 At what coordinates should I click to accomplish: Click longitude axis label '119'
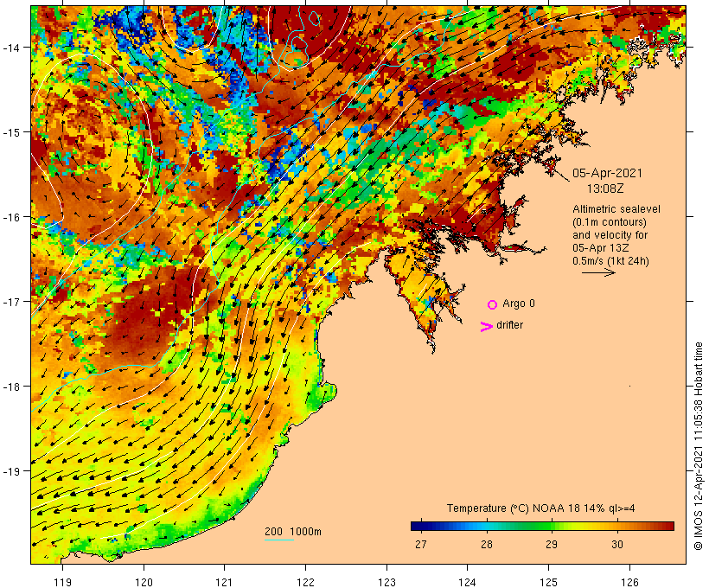click(x=62, y=582)
